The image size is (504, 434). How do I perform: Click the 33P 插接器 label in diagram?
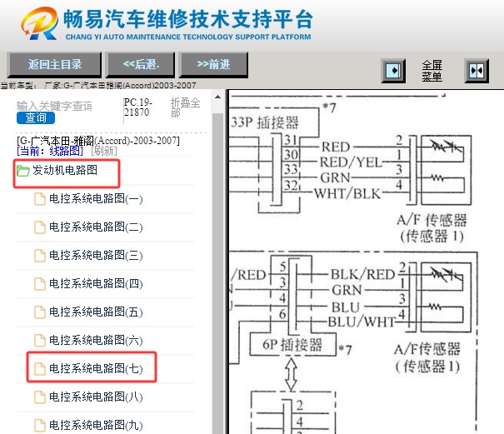tap(265, 122)
